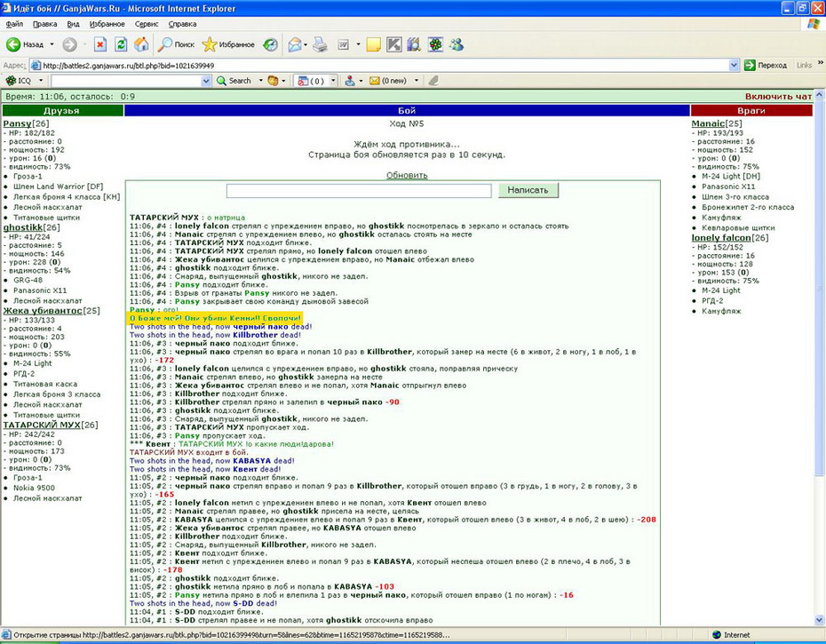This screenshot has width=826, height=644.
Task: Click the Print printer icon
Action: click(x=320, y=44)
